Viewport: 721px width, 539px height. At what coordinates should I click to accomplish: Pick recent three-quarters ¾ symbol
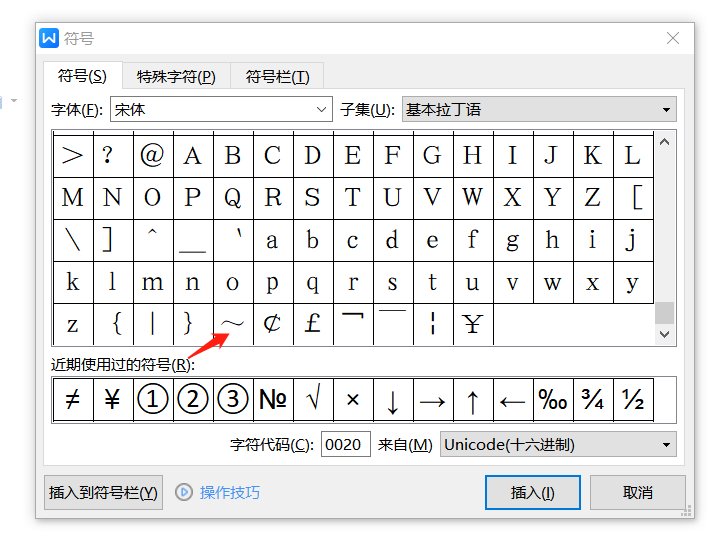coord(593,399)
